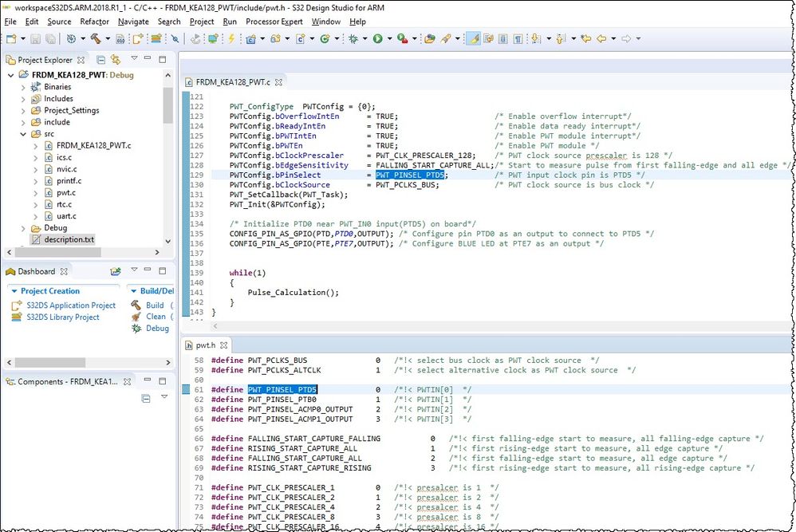
Task: Open the description.txt file
Action: [x=69, y=239]
